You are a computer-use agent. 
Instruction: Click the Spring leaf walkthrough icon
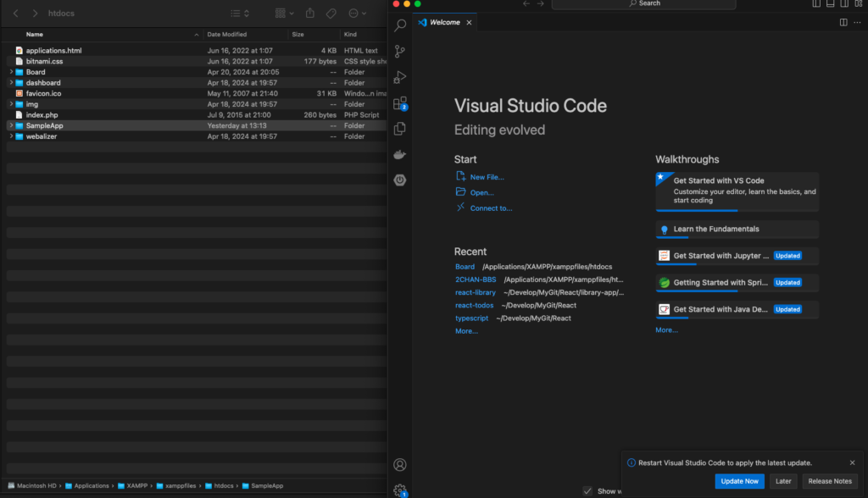pos(665,283)
